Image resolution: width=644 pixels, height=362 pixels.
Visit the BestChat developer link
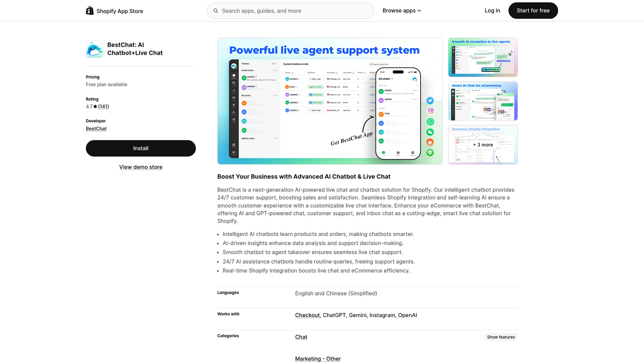click(96, 129)
